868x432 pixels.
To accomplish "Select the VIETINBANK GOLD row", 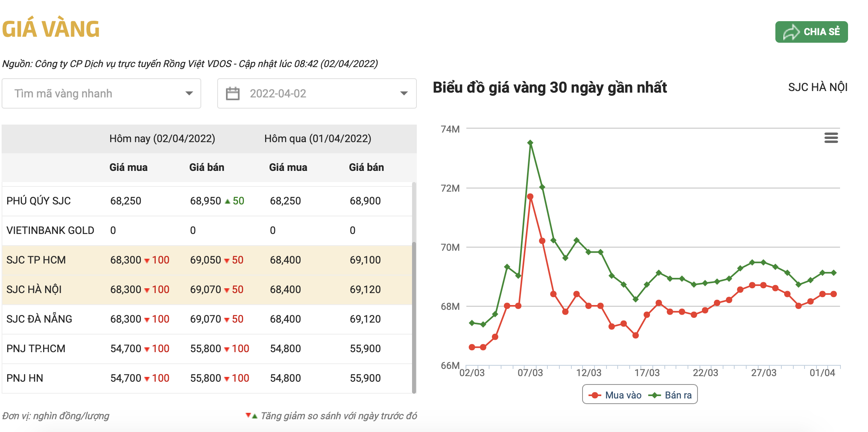I will pyautogui.click(x=207, y=230).
